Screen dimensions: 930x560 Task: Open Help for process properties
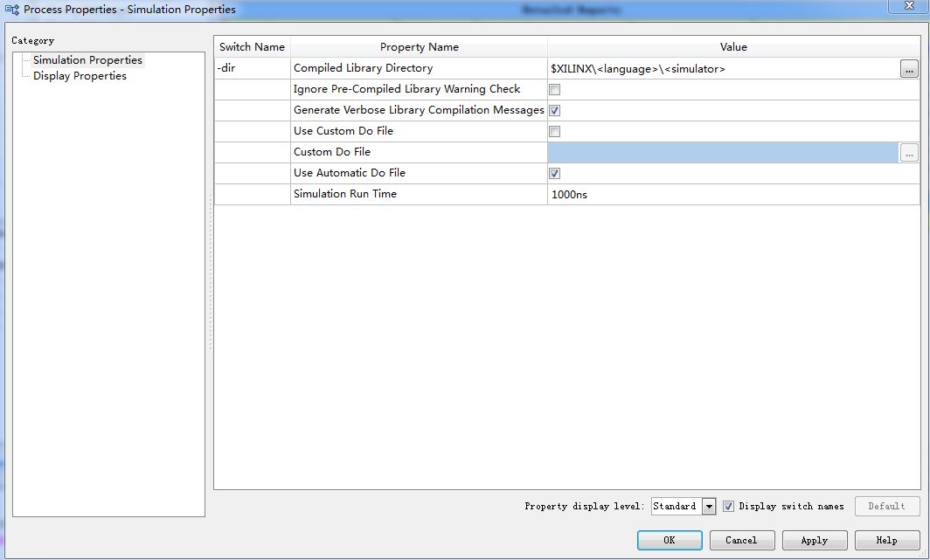point(886,540)
